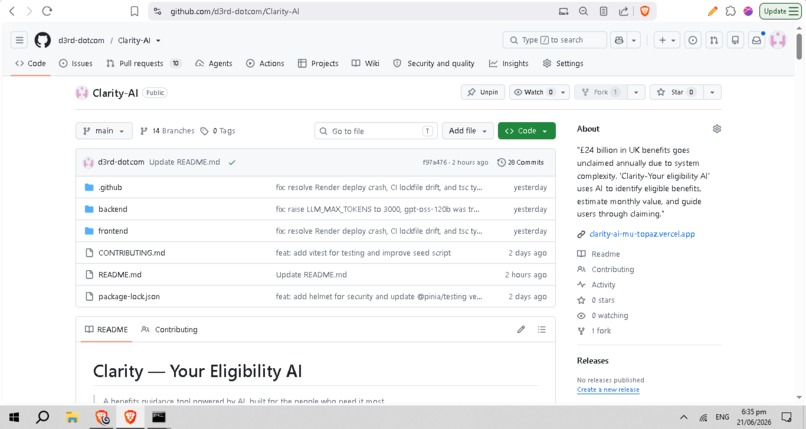Open the Actions tab

pyautogui.click(x=265, y=64)
